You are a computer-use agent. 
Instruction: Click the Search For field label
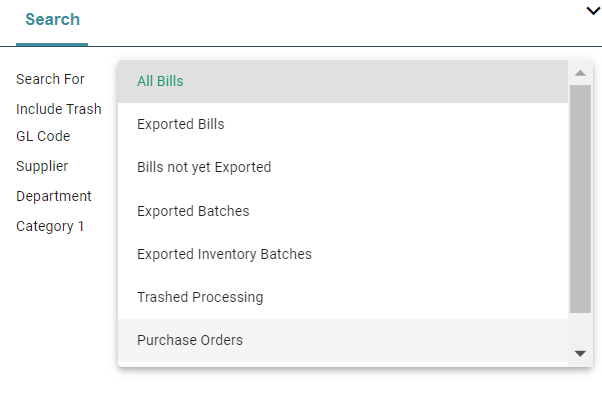[50, 79]
